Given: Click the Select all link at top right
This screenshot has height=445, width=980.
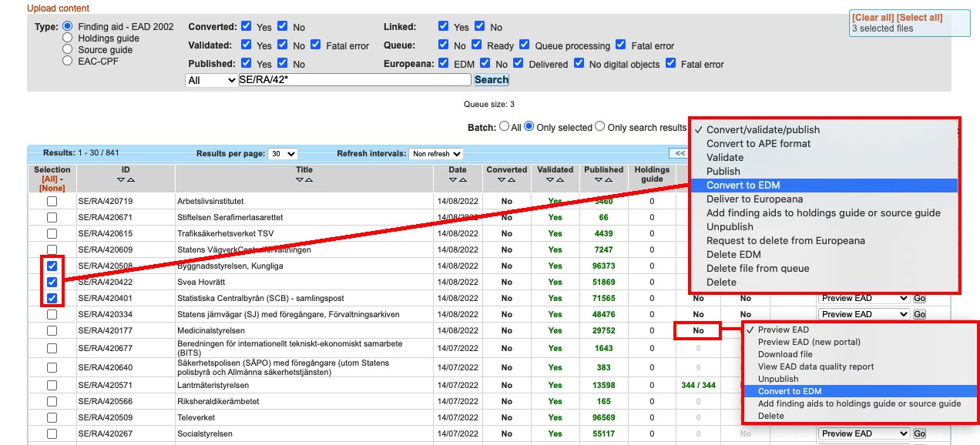Looking at the screenshot, I should 919,18.
